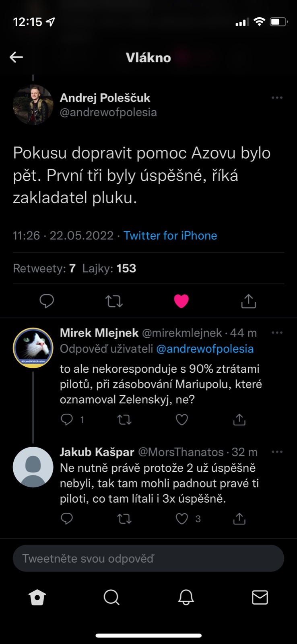Go to the Home tab
The image size is (297, 644).
click(37, 597)
